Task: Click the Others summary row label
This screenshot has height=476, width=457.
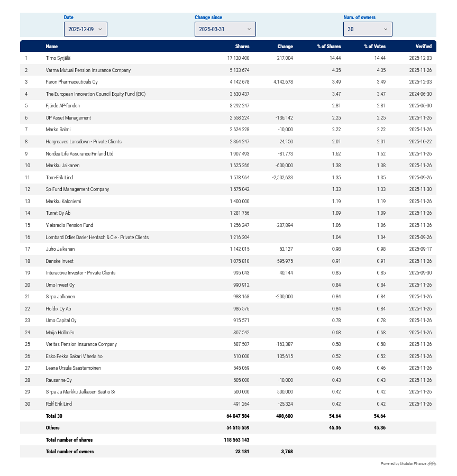Action: [x=53, y=428]
